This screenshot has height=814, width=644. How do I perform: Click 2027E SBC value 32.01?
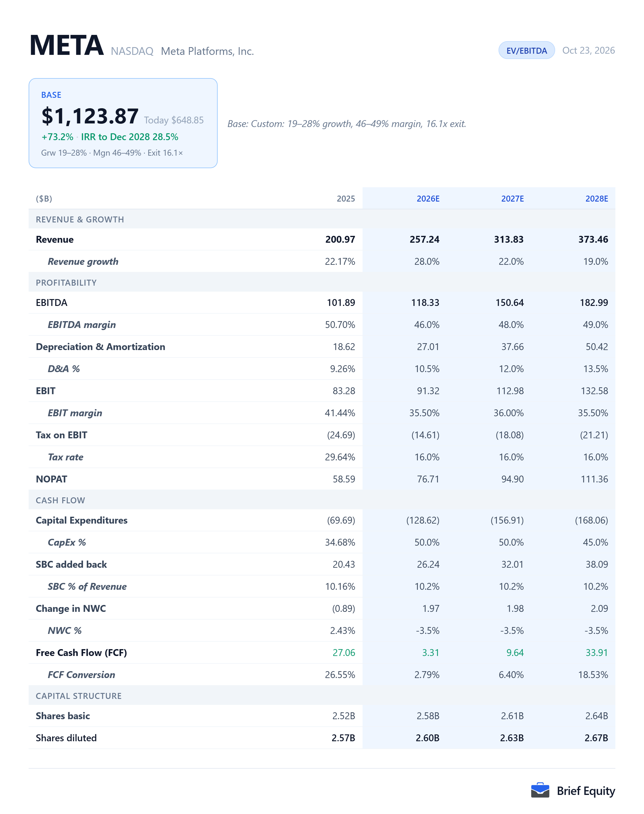tap(513, 564)
